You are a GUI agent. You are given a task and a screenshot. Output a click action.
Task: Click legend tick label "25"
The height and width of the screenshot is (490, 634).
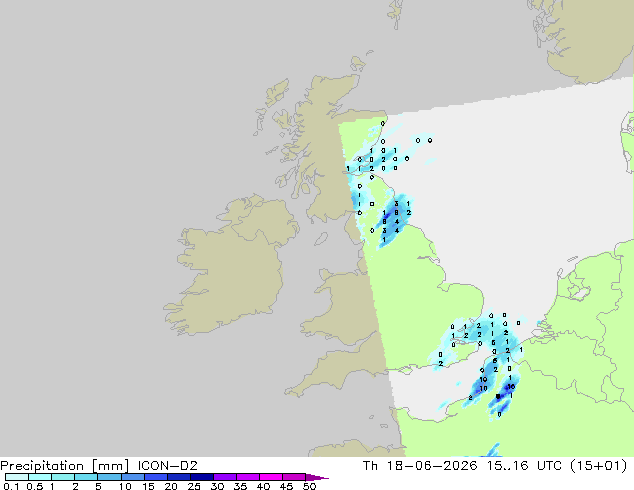194,486
